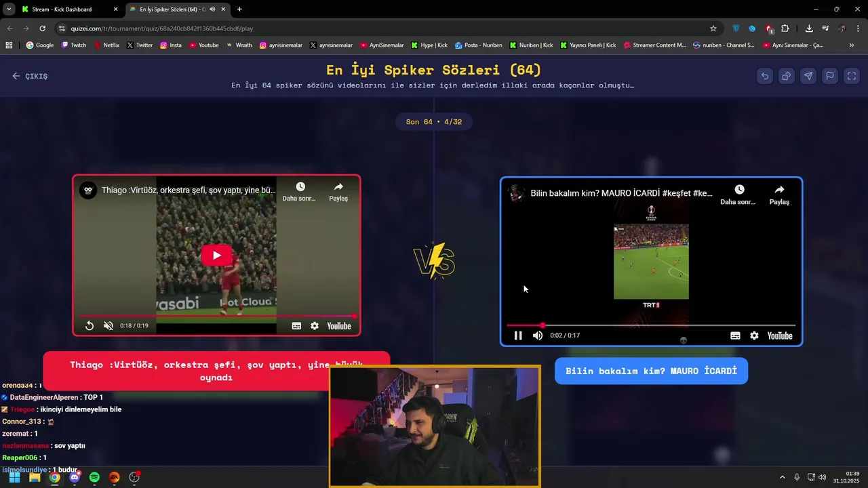The image size is (868, 488).
Task: Open Spotify from the taskbar
Action: point(94,477)
